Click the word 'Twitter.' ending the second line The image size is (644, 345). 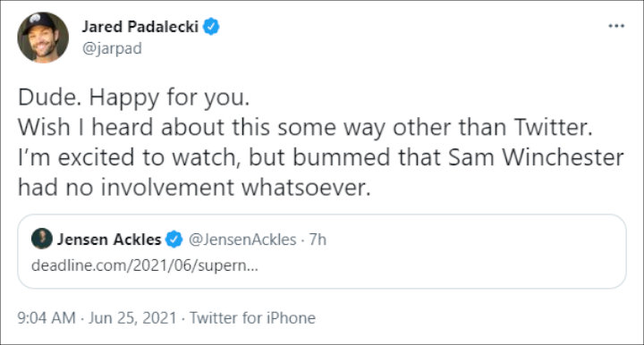[x=554, y=127]
